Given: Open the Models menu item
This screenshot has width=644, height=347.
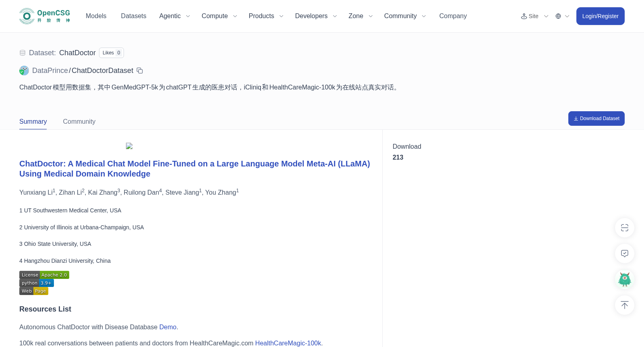Looking at the screenshot, I should (96, 16).
